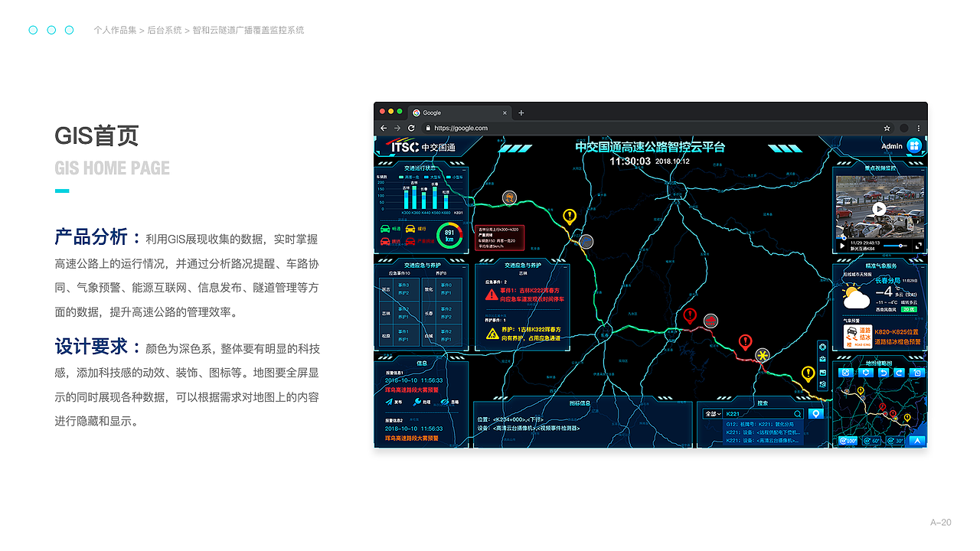Click the yellow maintenance warning icon

(x=492, y=334)
